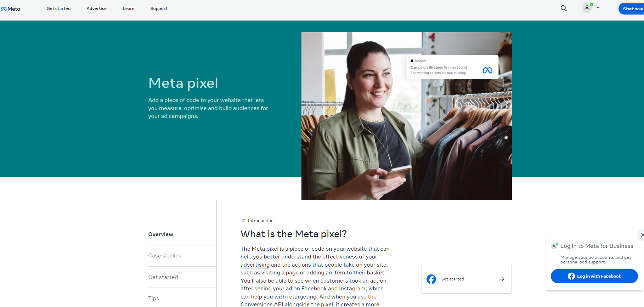
Task: Expand the account dropdown chevron
Action: (598, 8)
